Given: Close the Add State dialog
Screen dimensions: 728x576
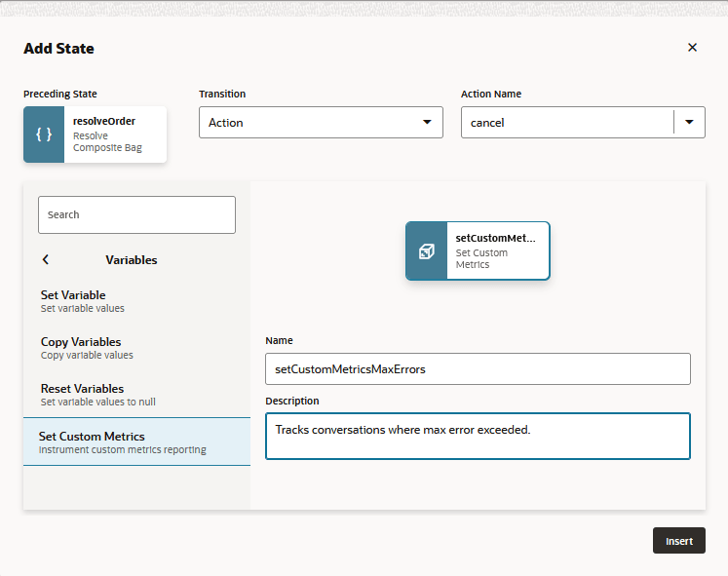Looking at the screenshot, I should pos(692,48).
